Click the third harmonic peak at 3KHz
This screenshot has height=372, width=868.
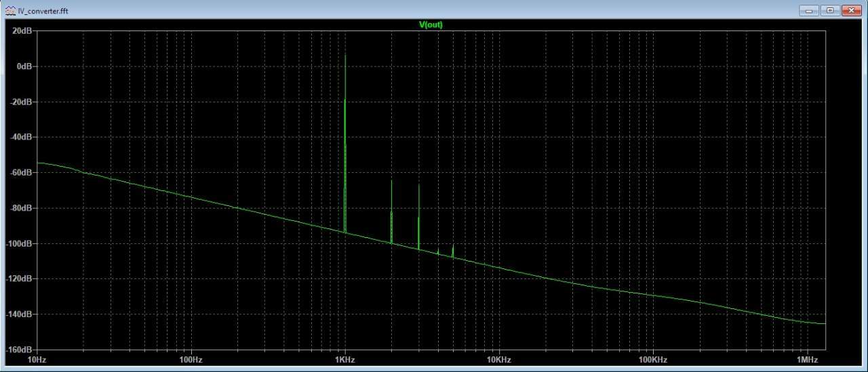point(419,216)
